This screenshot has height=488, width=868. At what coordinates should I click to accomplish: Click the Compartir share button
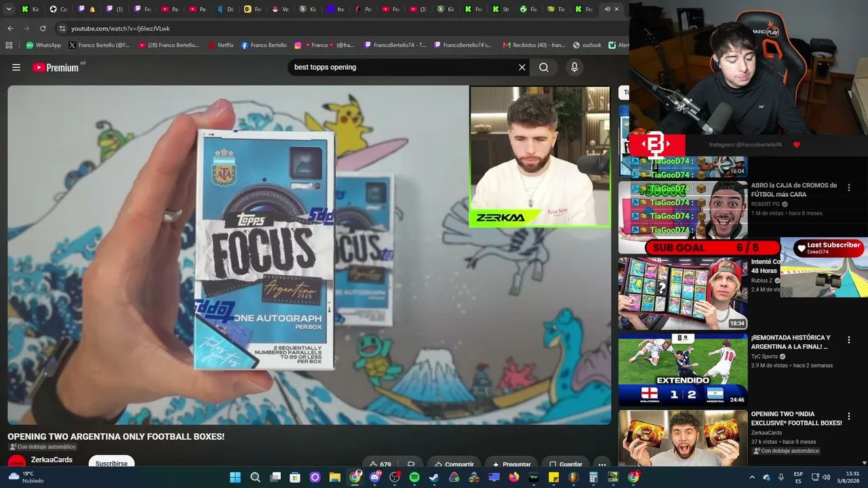[x=454, y=464]
